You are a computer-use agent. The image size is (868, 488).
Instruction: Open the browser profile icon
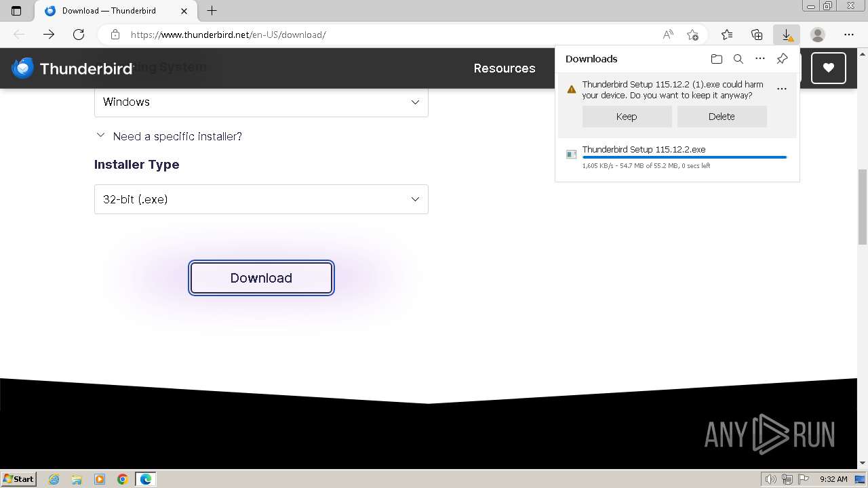pyautogui.click(x=818, y=35)
